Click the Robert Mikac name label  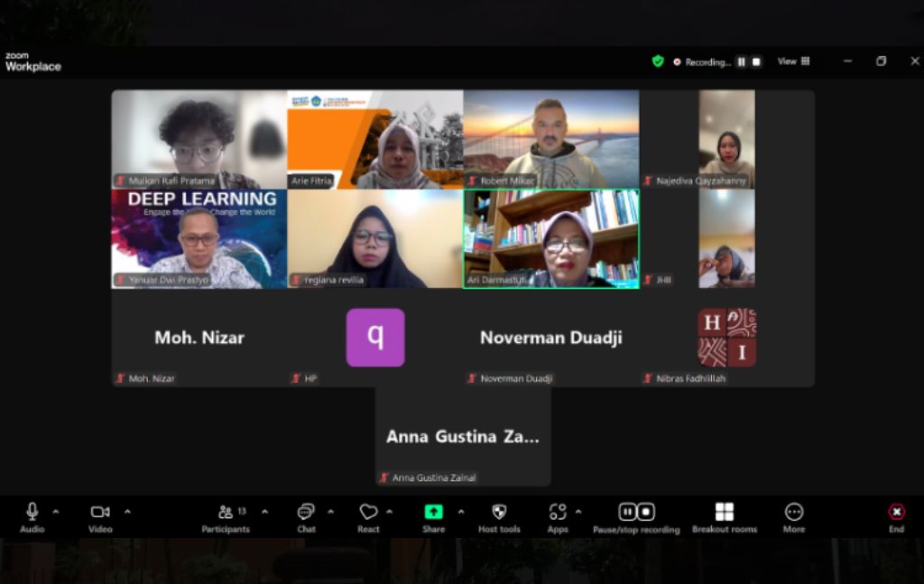click(x=507, y=181)
